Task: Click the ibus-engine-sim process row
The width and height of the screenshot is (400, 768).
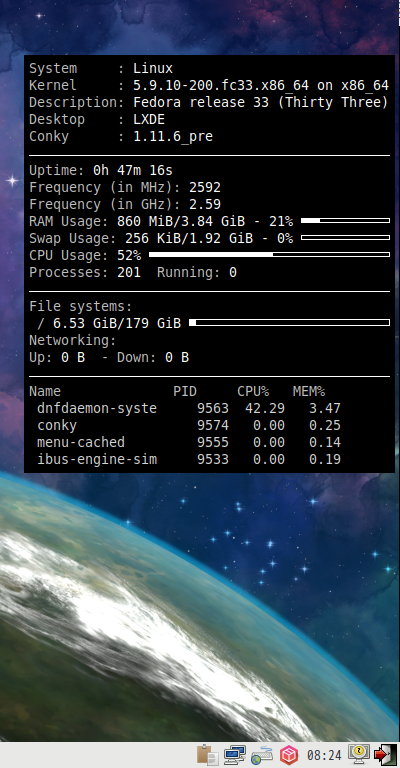Action: coord(189,459)
